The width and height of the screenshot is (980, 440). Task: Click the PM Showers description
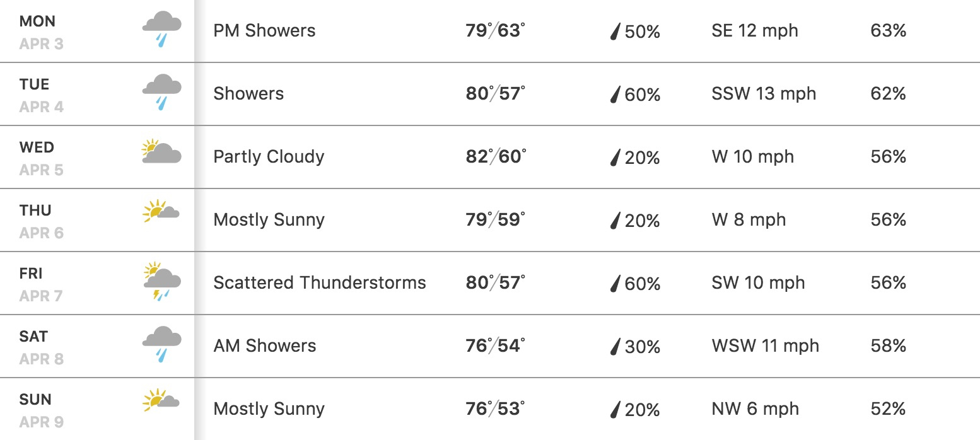pos(264,31)
